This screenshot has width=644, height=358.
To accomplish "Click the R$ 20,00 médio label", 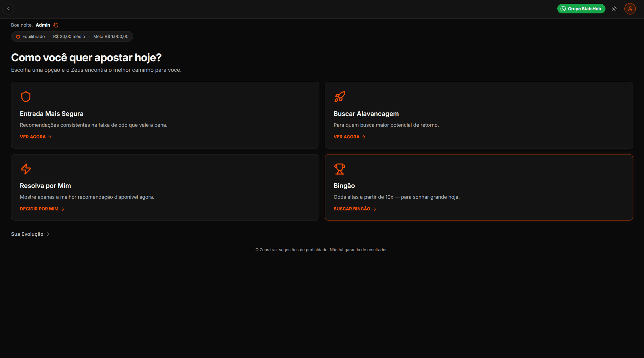I will tap(69, 36).
